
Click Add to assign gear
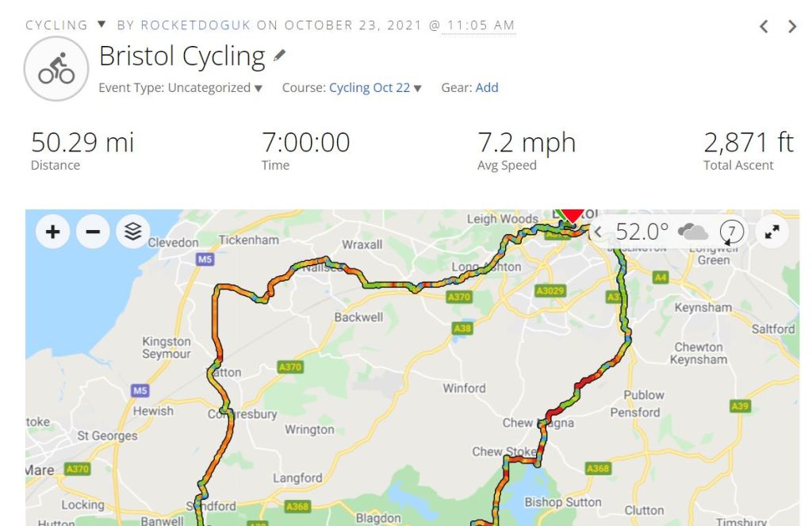(x=487, y=88)
